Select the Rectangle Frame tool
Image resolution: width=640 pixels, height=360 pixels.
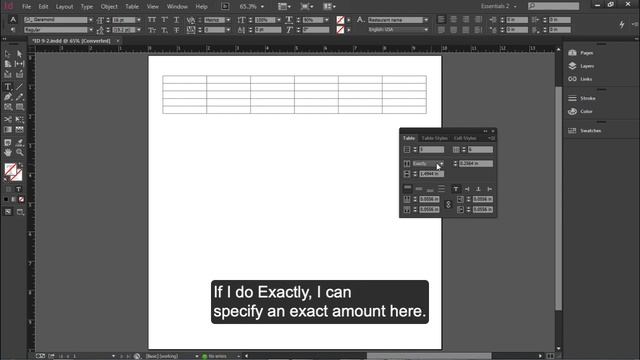click(8, 107)
